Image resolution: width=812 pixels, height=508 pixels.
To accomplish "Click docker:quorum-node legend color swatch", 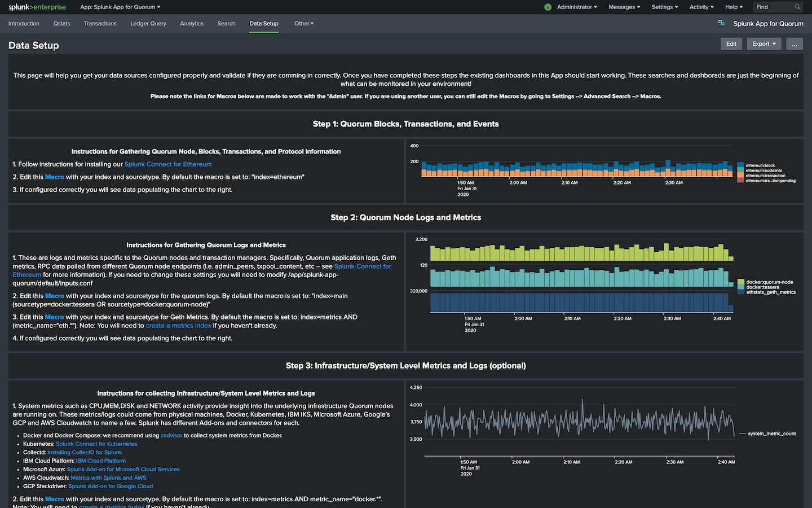I will [x=741, y=282].
